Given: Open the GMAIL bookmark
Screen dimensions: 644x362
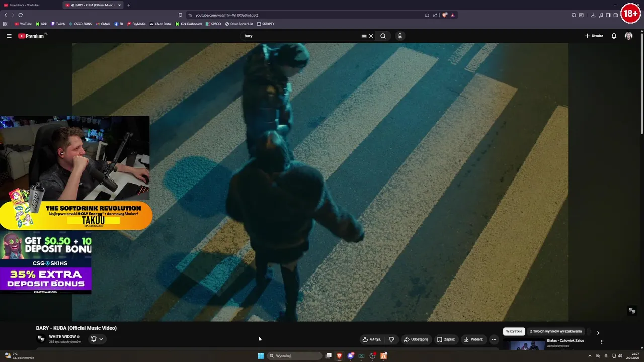Looking at the screenshot, I should point(103,24).
